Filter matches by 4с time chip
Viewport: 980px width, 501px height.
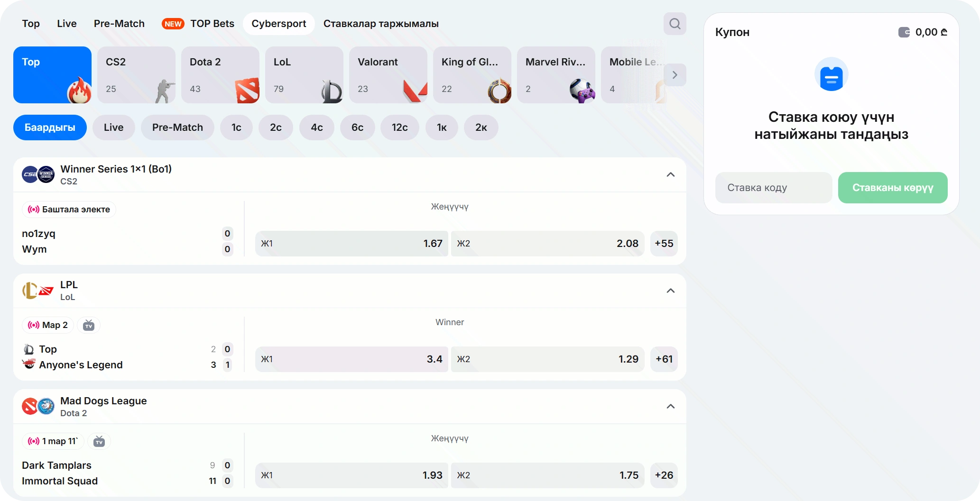coord(317,128)
